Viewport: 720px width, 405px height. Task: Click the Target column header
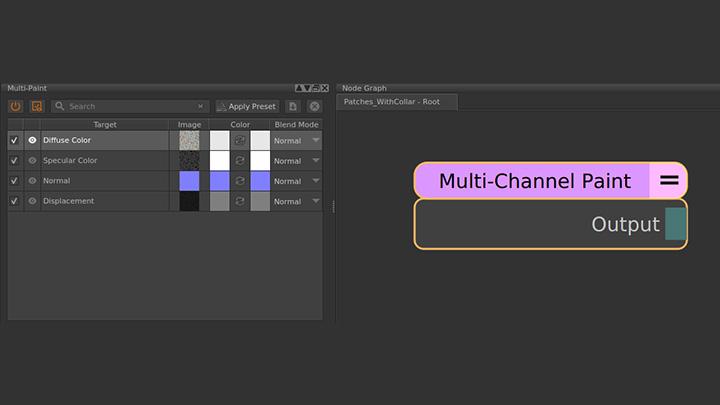[x=105, y=124]
